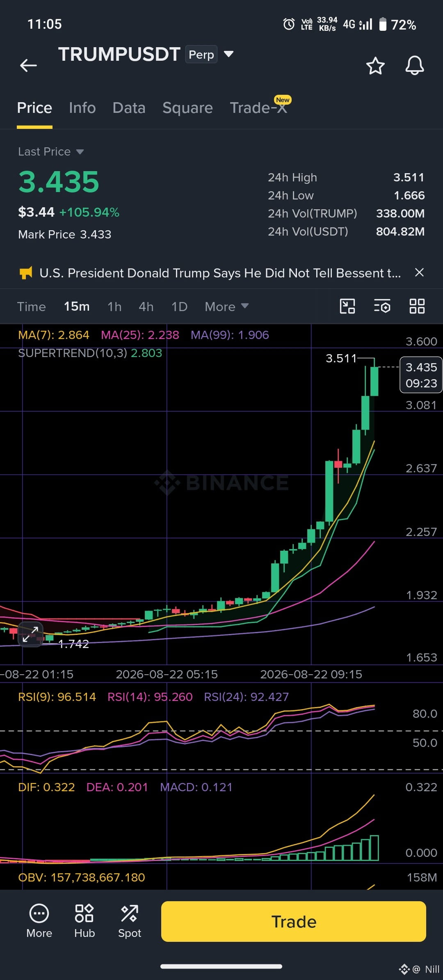Tap the battery status bar icon

coord(383,24)
